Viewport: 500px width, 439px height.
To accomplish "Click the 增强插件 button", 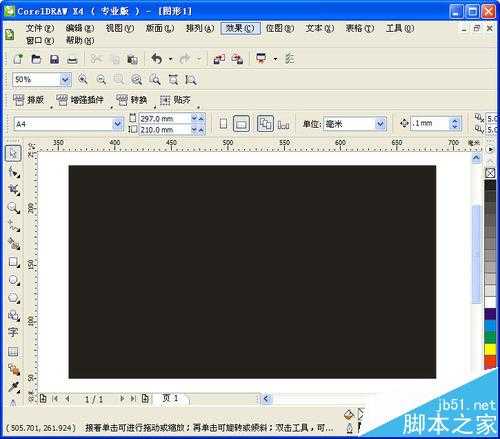I will tap(80, 100).
